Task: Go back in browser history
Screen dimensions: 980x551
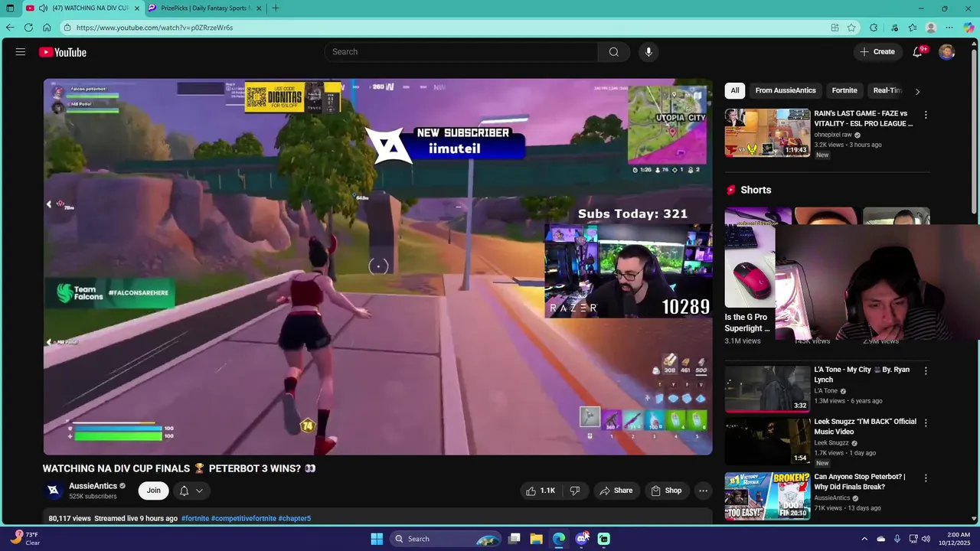Action: point(10,28)
